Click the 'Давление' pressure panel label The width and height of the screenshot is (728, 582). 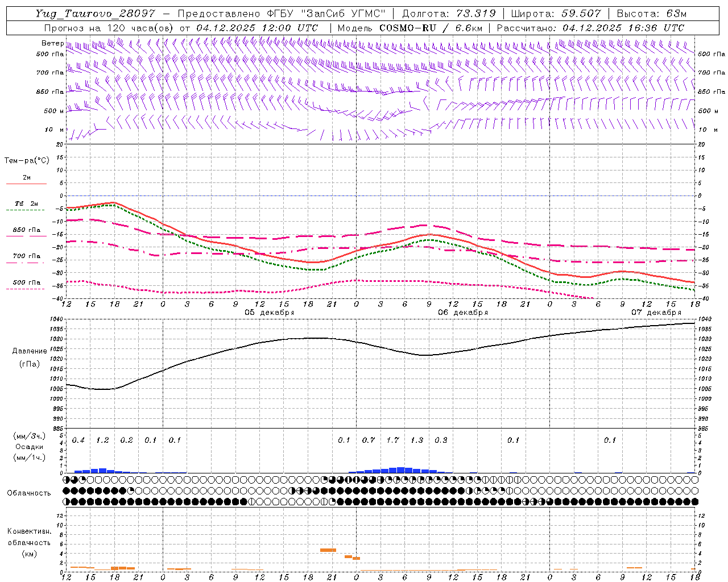(x=30, y=351)
